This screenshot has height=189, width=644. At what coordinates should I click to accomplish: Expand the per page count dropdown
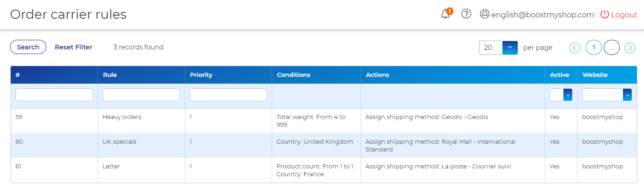coord(510,48)
